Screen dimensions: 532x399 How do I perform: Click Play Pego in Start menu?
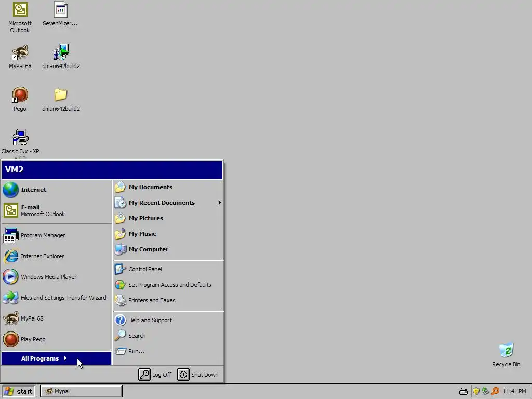click(57, 339)
